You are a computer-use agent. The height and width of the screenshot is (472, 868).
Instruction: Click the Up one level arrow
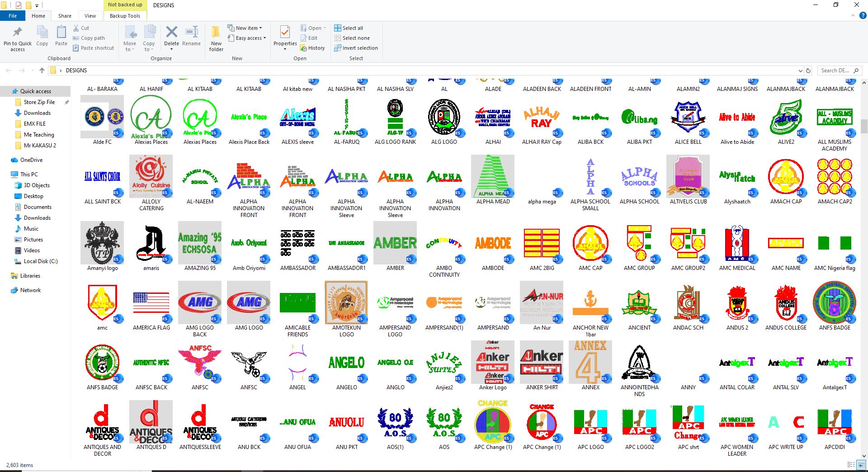[x=42, y=71]
